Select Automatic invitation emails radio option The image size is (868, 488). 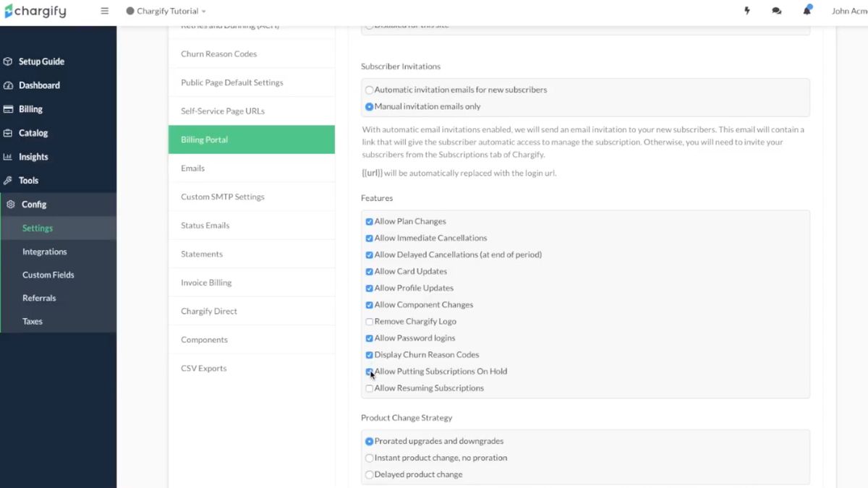tap(370, 90)
